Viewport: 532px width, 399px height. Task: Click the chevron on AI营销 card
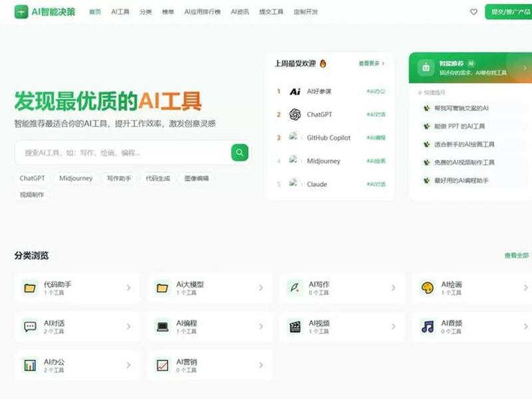(261, 365)
